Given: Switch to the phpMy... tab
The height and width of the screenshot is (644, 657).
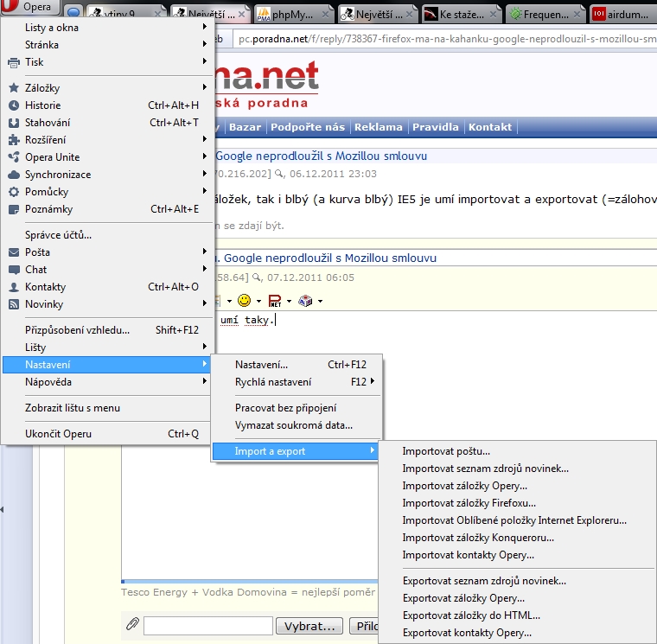Looking at the screenshot, I should [293, 15].
